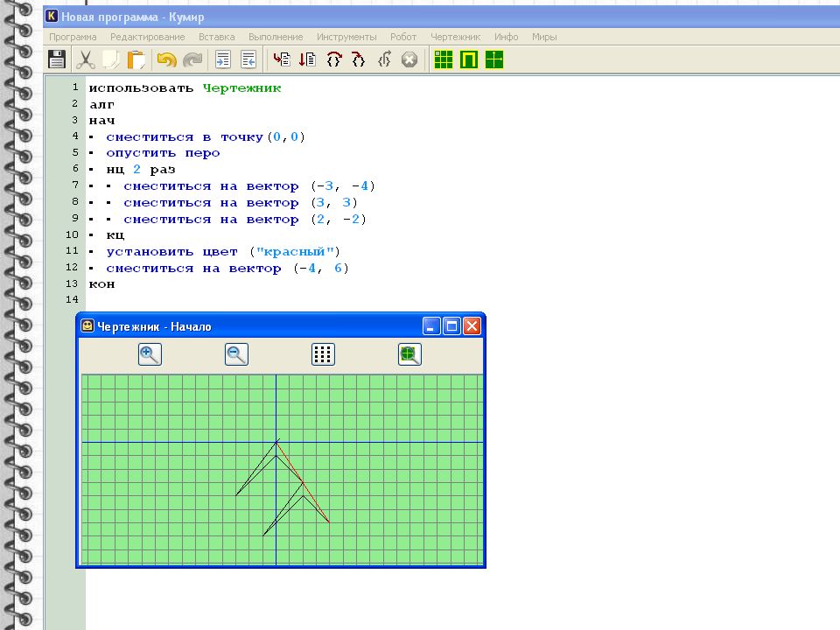Click vector (-4, 6) code line
The width and height of the screenshot is (840, 630).
[227, 269]
